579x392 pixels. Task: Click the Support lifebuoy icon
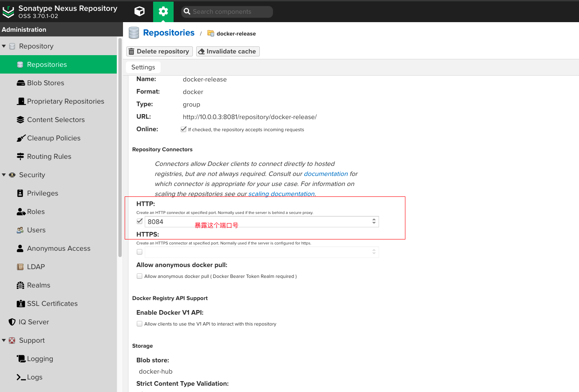tap(12, 340)
